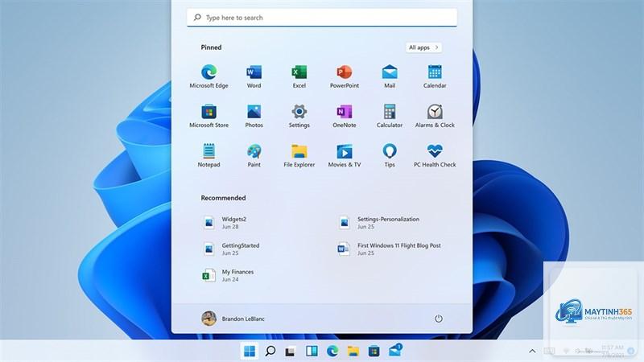Image resolution: width=644 pixels, height=362 pixels.
Task: Open First Windows 11 Flight Blog Post
Action: pos(390,249)
